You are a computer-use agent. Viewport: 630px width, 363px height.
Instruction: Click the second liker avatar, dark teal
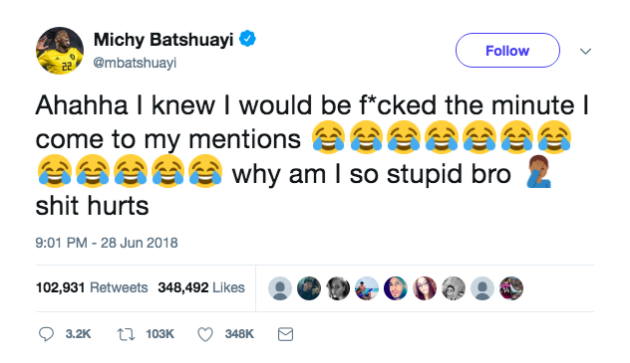point(309,288)
